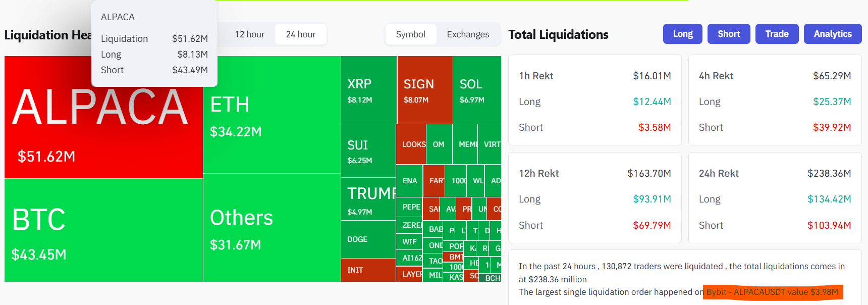This screenshot has width=868, height=305.
Task: Select the Symbol display mode
Action: tap(410, 34)
